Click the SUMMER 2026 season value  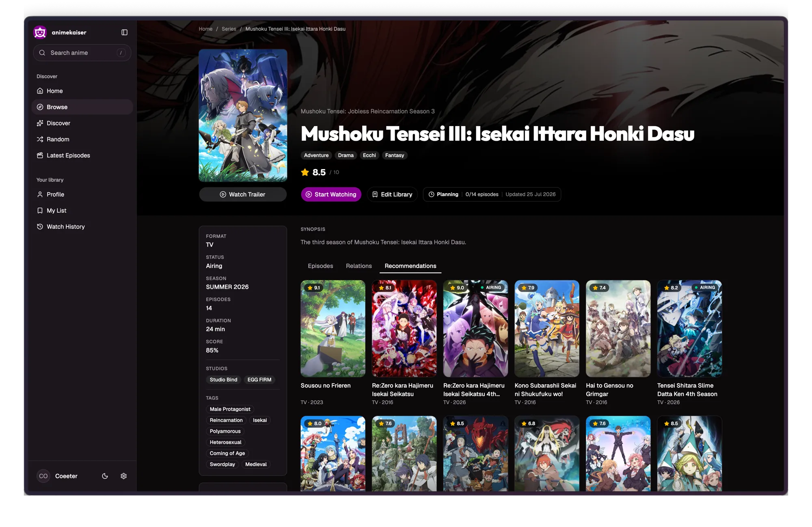point(227,287)
